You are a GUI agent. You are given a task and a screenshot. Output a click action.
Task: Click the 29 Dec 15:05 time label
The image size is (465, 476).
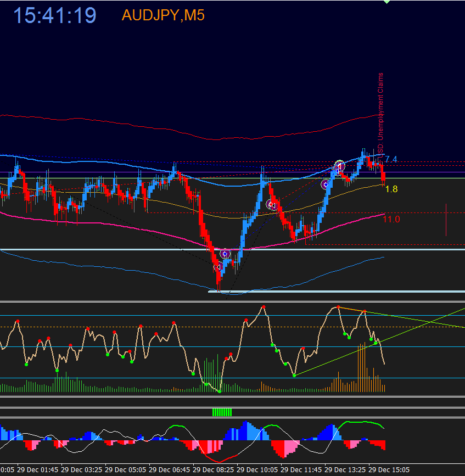coord(389,469)
